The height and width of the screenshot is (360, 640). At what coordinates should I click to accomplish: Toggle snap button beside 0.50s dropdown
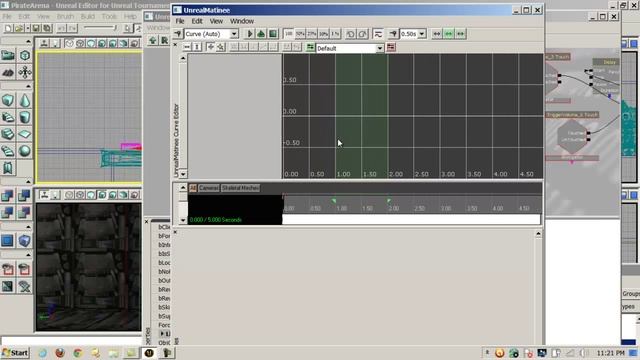(393, 34)
